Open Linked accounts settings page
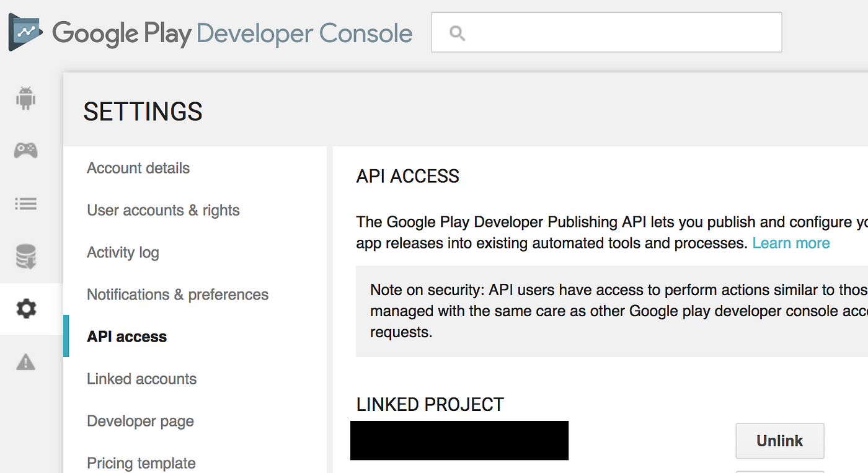This screenshot has height=473, width=868. click(141, 379)
